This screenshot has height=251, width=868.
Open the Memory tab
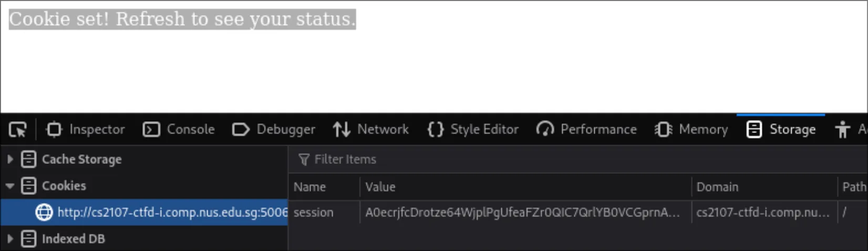click(x=691, y=129)
